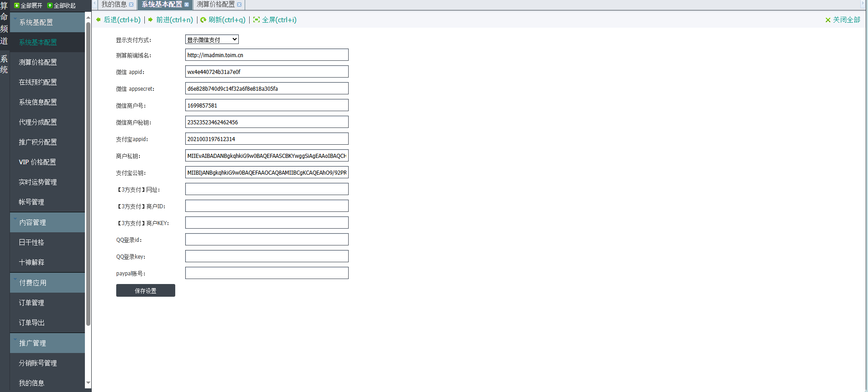
Task: Click the 支付宝公钥 input field
Action: [x=267, y=172]
